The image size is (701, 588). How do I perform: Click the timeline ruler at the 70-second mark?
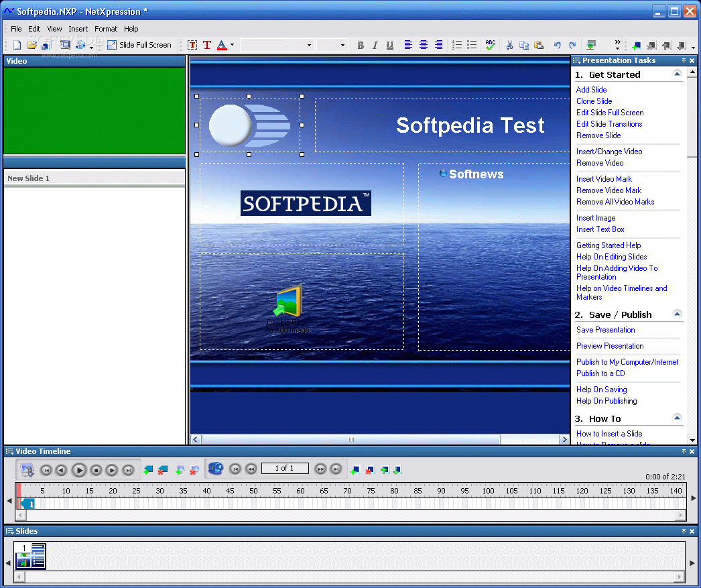point(347,491)
